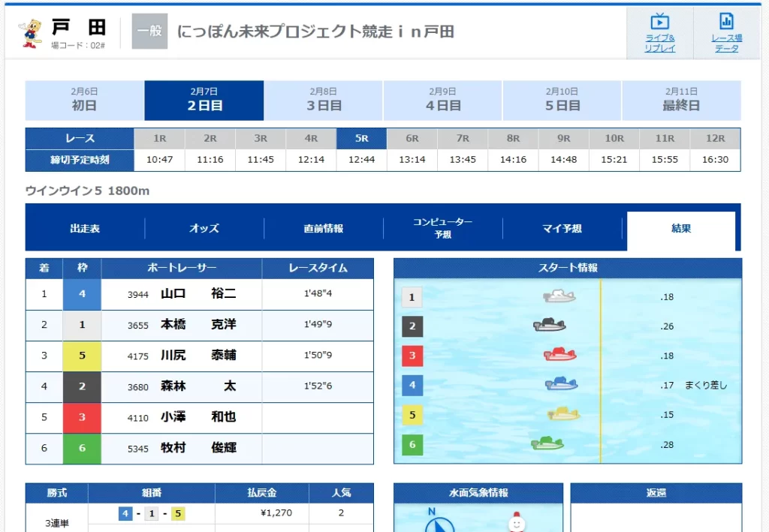Open the 出走表 tab
This screenshot has height=532, width=769.
point(85,229)
